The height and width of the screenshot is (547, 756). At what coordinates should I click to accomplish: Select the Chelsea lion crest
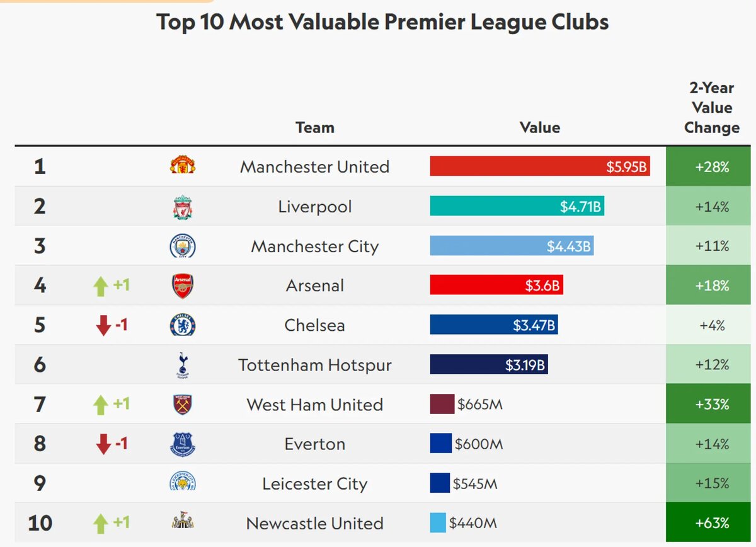coord(183,325)
